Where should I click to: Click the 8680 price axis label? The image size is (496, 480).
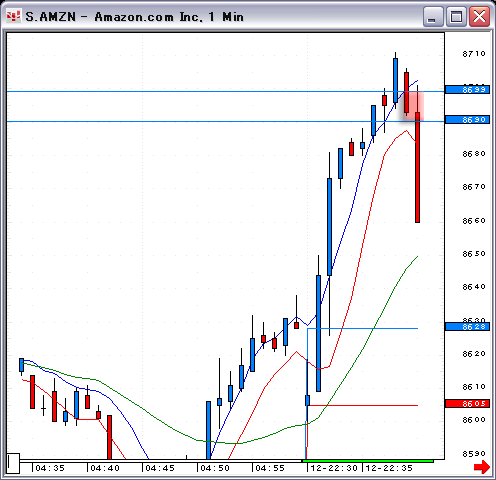point(474,154)
